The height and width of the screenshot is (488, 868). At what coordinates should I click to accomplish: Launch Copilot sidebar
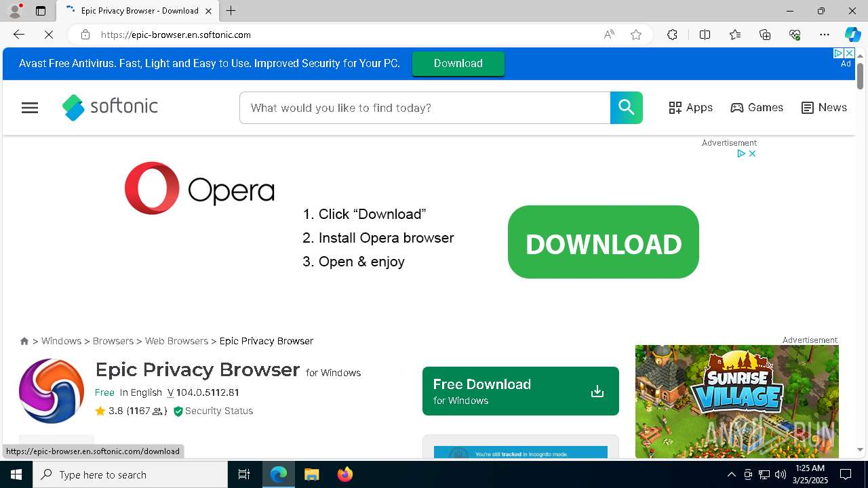[x=852, y=35]
